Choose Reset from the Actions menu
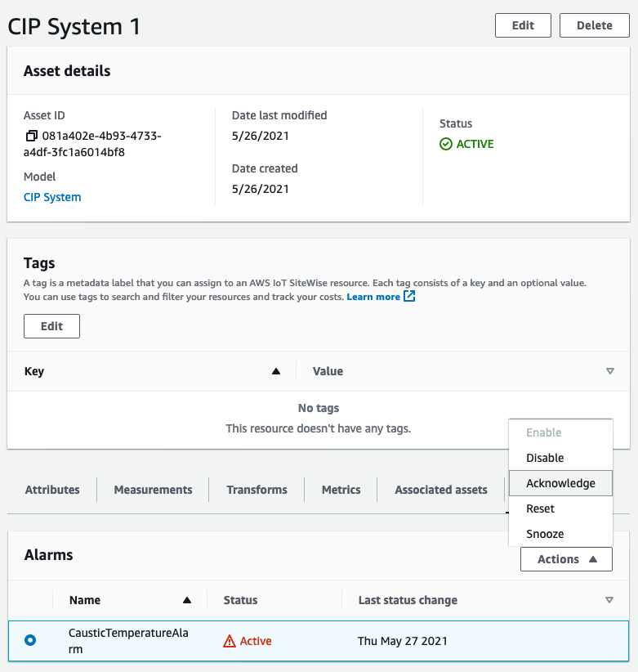638x672 pixels. click(x=561, y=508)
